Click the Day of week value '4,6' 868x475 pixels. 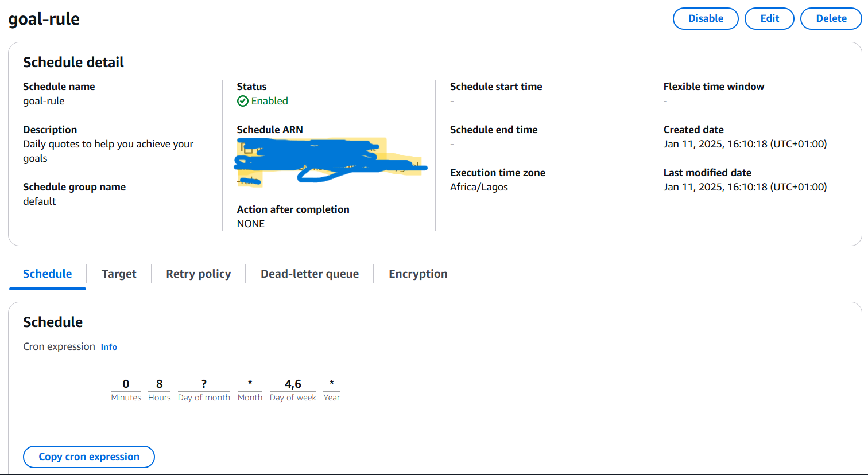click(x=293, y=384)
